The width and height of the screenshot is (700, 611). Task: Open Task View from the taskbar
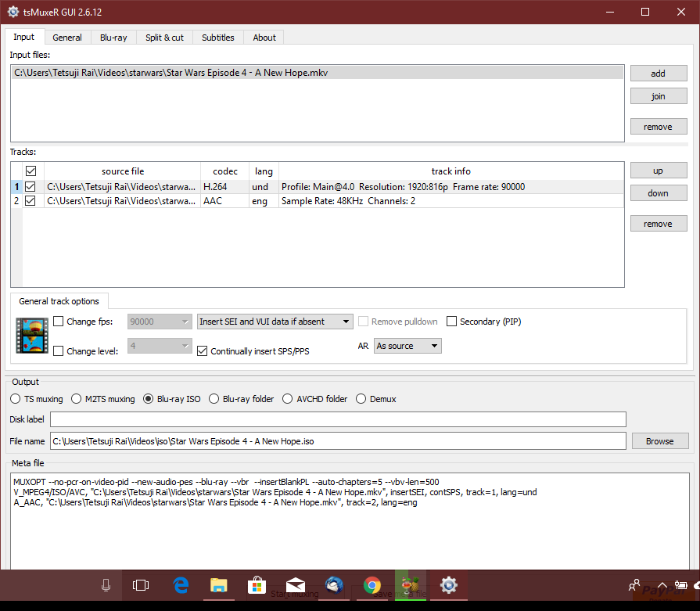[141, 585]
